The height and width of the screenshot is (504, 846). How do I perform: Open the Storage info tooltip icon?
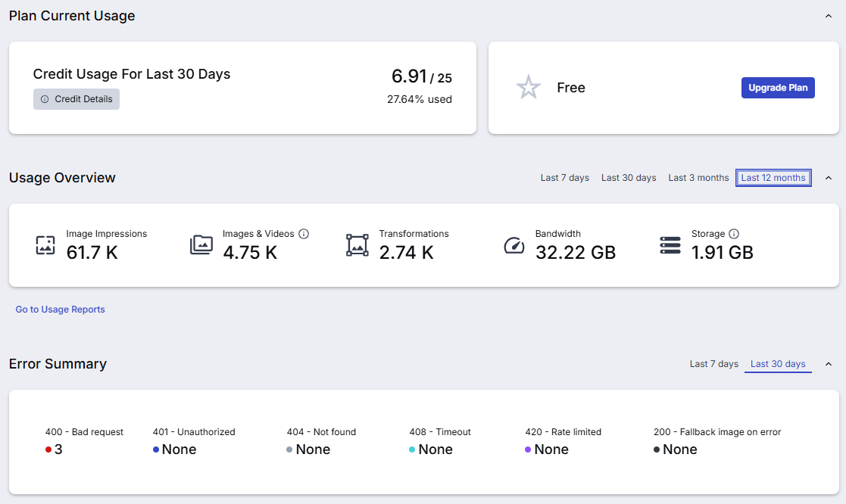pyautogui.click(x=734, y=234)
